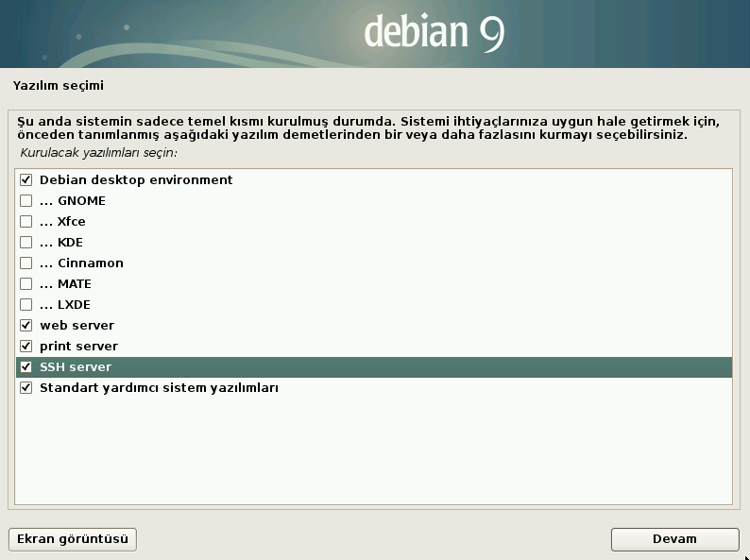750x560 pixels.
Task: Click the '... GNOME' row label
Action: (x=73, y=201)
